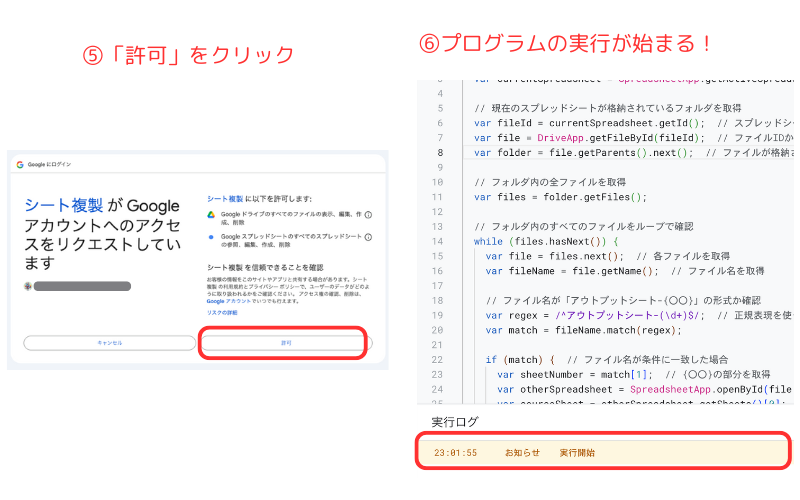This screenshot has width=800, height=500.
Task: Click the 'var fileId = currentSpreadsheet.getId();' code
Action: click(x=589, y=123)
